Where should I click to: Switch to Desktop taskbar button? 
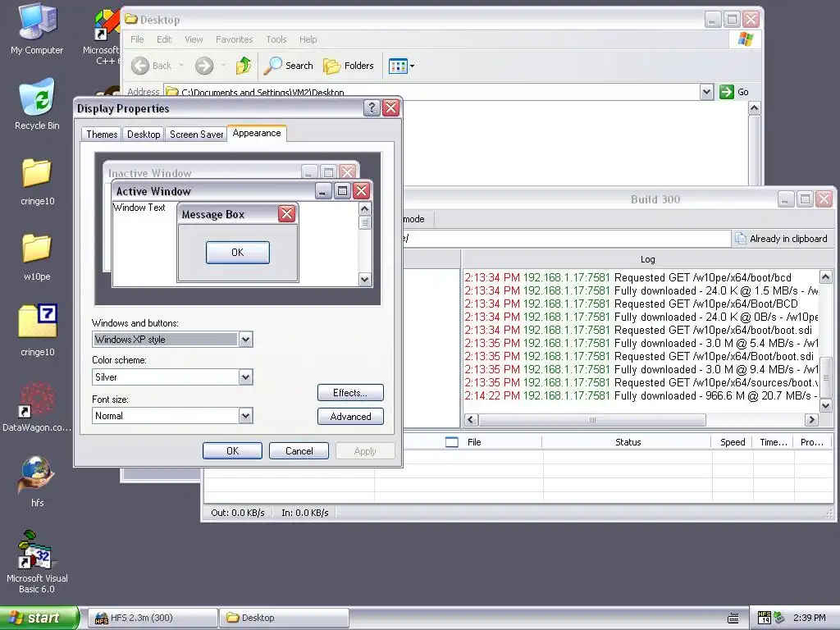tap(284, 618)
